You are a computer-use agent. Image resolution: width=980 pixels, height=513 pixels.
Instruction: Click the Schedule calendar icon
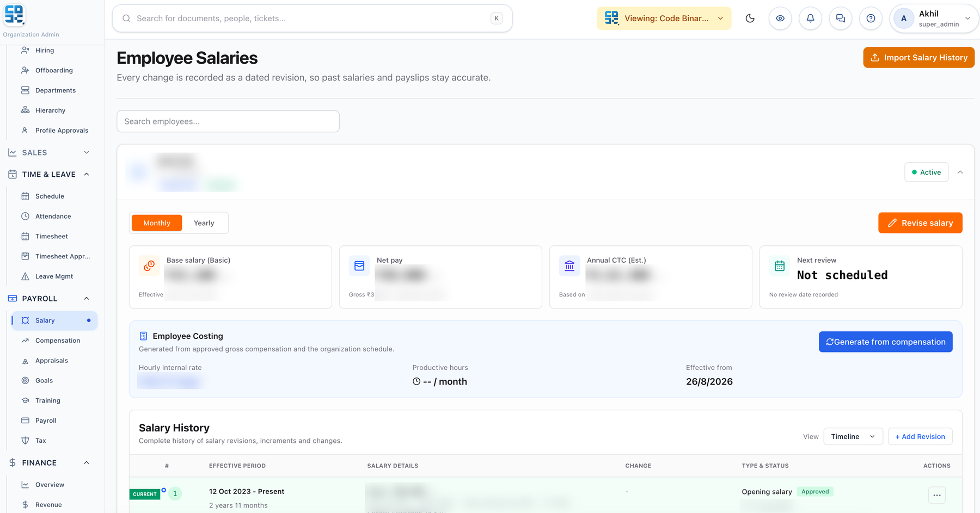pos(25,196)
